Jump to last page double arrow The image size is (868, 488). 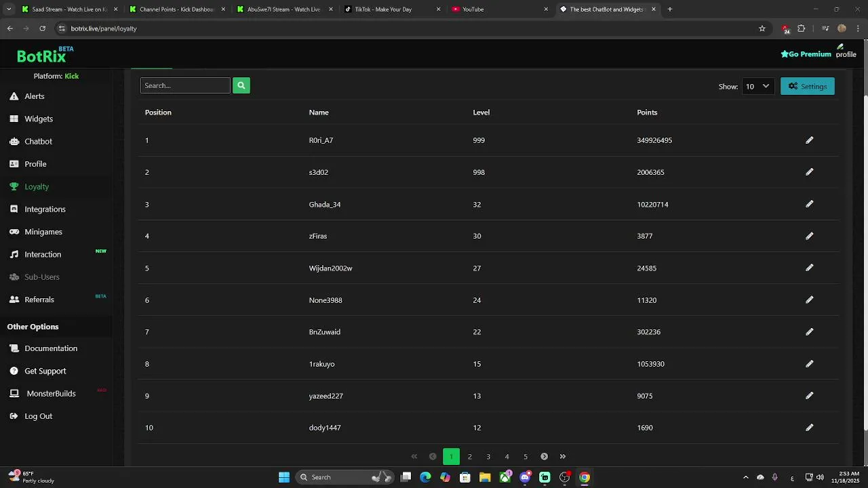[x=562, y=457]
